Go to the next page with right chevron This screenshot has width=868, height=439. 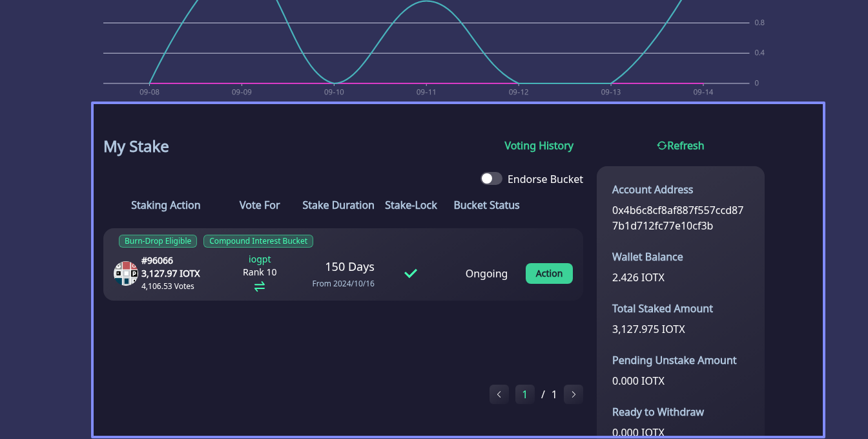pyautogui.click(x=573, y=394)
